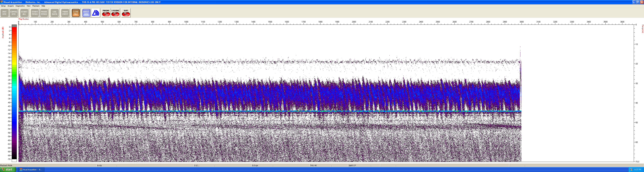Click the DGPS N/A indicator
644x172 pixels.
click(126, 13)
